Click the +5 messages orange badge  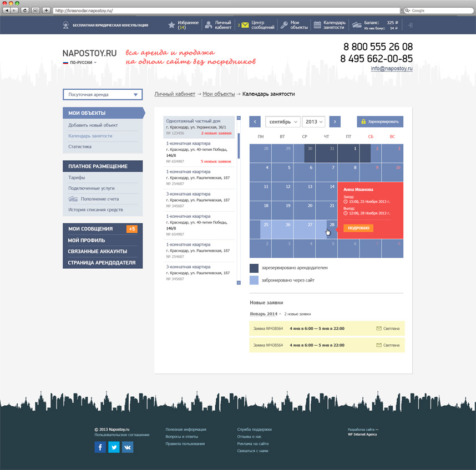point(132,229)
